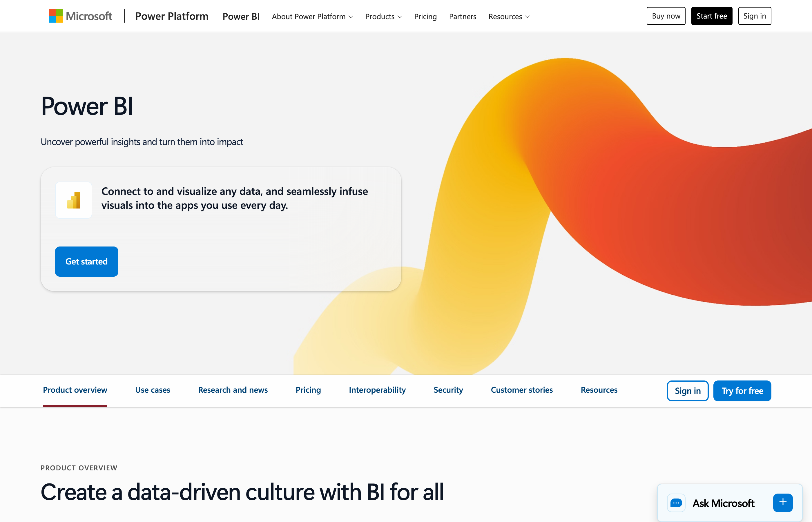Select the Security tab
This screenshot has width=812, height=522.
(448, 390)
